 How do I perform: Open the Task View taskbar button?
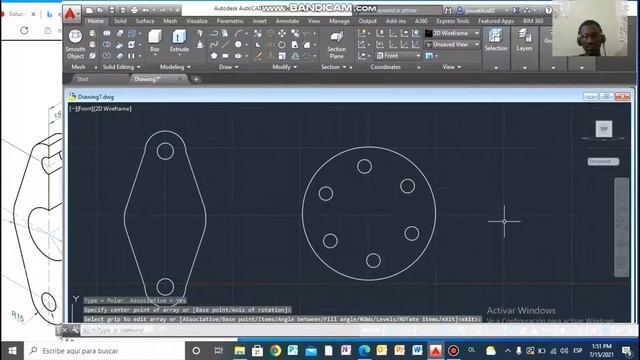tap(219, 351)
